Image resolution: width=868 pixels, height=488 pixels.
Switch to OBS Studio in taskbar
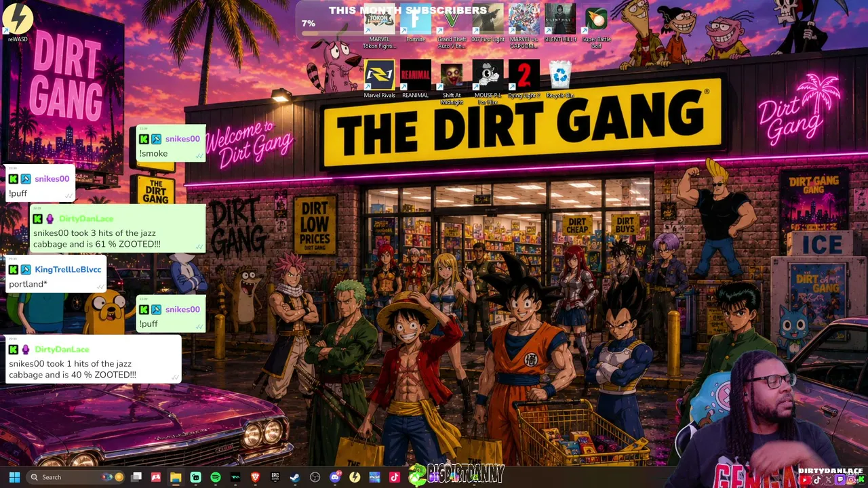[x=315, y=477]
